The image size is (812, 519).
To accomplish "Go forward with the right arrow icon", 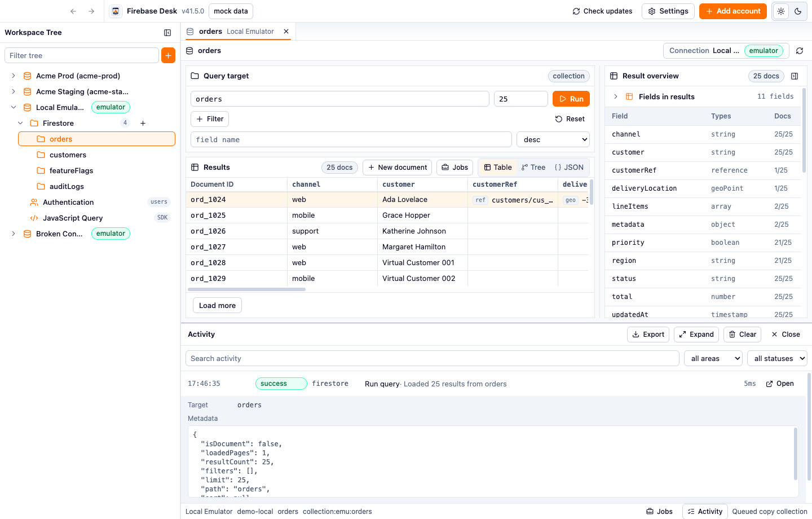I will pos(91,11).
